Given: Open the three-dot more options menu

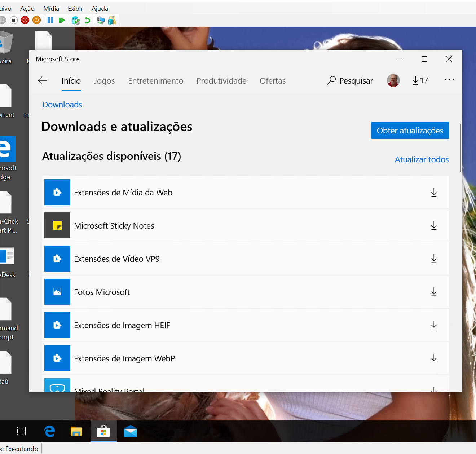Looking at the screenshot, I should tap(449, 80).
